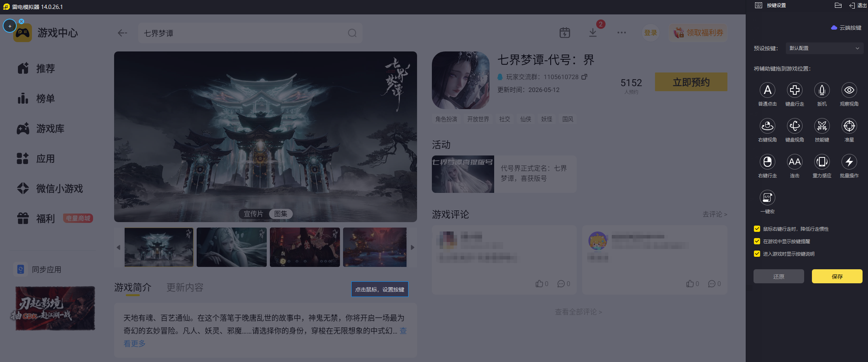Click the 还原 reset button
Screen dimensions: 868x362
pyautogui.click(x=778, y=276)
